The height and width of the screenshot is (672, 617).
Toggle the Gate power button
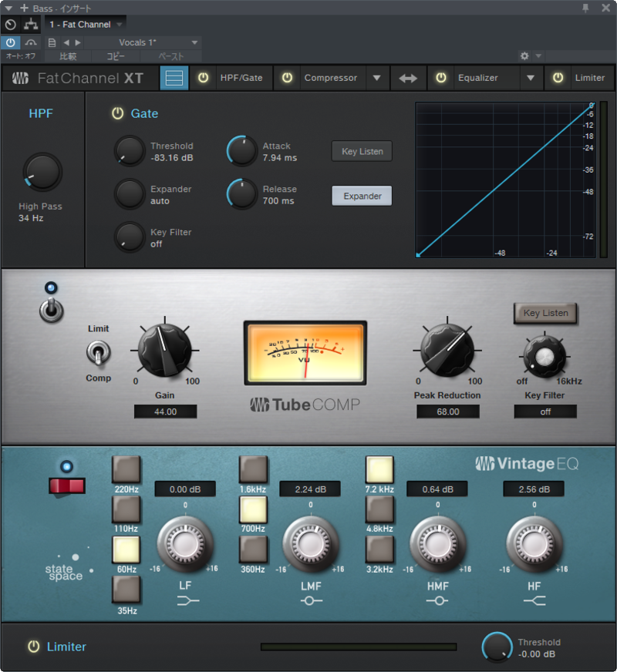click(117, 113)
